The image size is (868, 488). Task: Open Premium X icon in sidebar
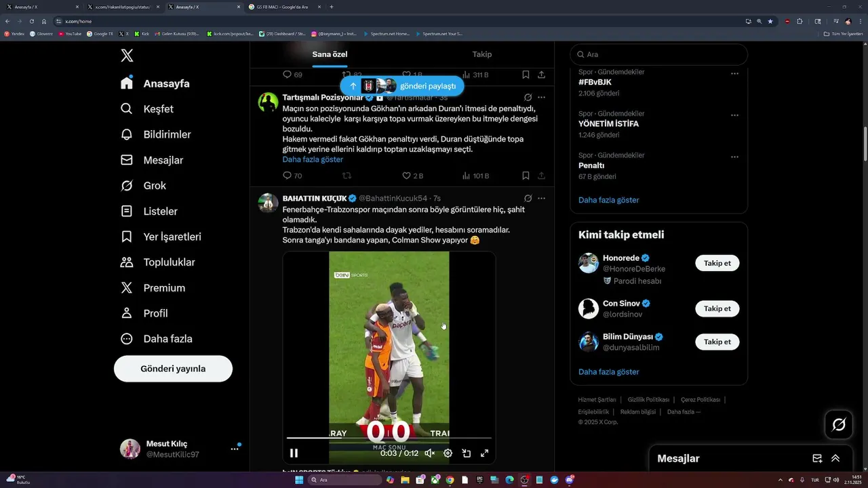click(127, 288)
